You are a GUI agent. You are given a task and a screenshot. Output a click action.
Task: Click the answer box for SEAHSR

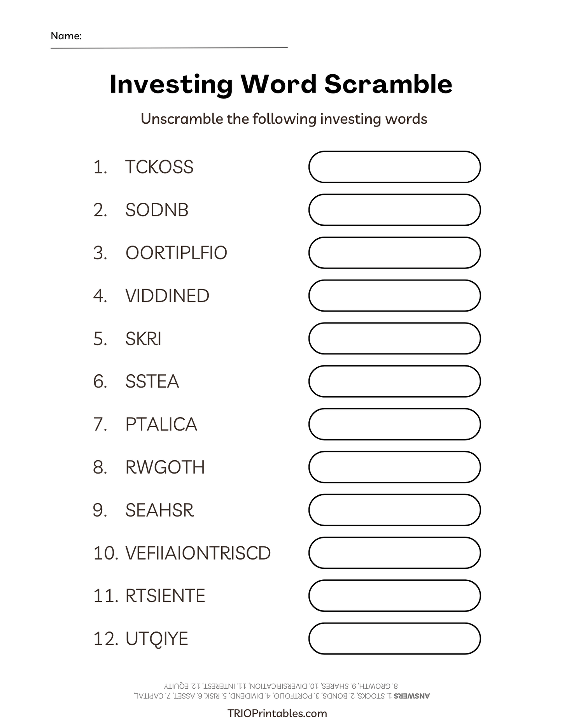tap(394, 510)
